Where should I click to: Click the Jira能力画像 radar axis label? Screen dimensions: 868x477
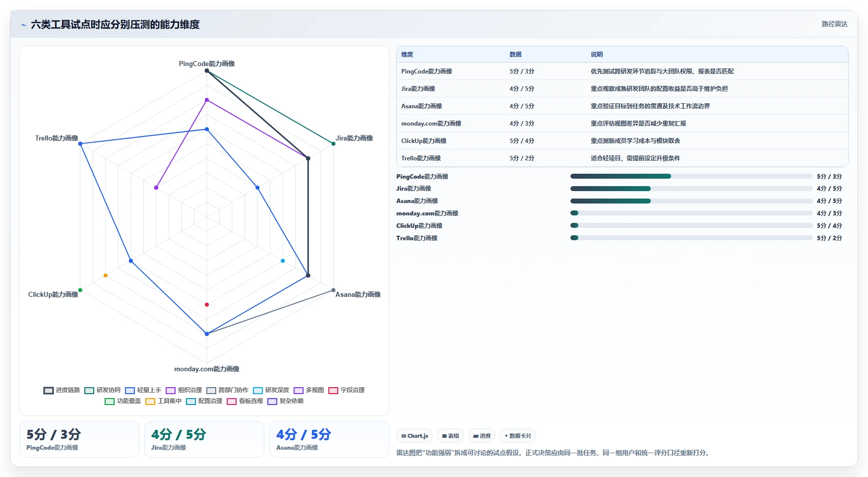tap(354, 138)
